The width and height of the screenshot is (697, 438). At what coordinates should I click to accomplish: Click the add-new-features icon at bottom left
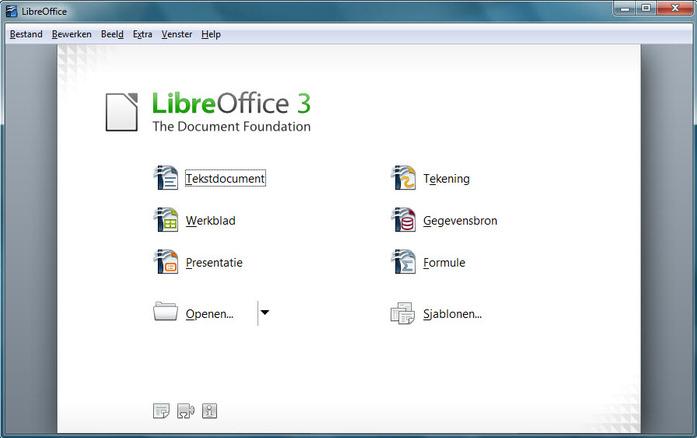pyautogui.click(x=161, y=411)
